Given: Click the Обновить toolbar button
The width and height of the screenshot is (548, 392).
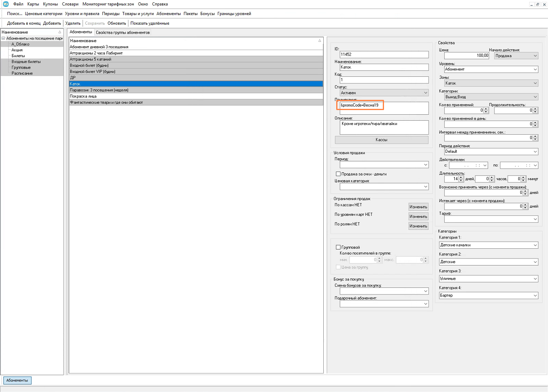Looking at the screenshot, I should [117, 23].
